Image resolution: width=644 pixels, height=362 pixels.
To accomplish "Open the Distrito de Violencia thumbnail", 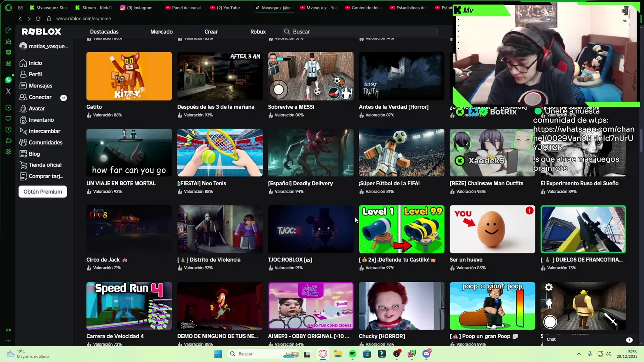I will (220, 229).
